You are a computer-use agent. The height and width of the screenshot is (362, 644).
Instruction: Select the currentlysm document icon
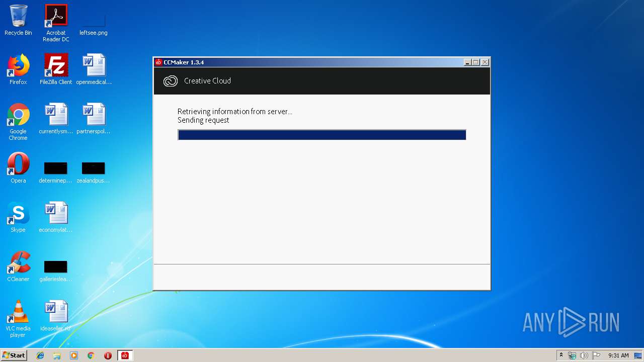56,119
